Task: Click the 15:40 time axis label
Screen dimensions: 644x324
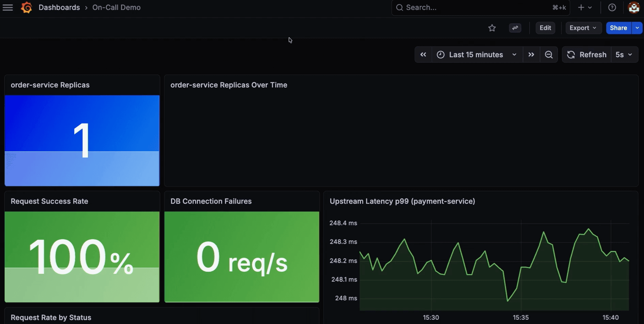Action: pos(610,317)
